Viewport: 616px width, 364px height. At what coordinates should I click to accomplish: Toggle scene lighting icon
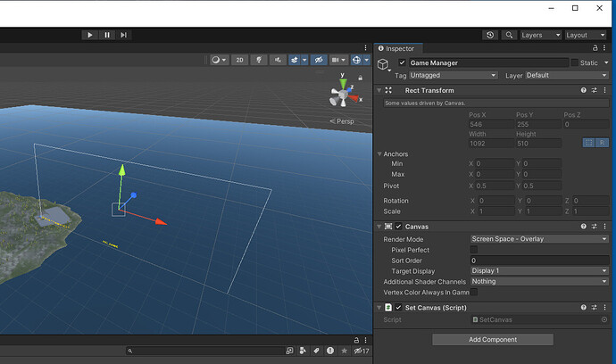coord(260,60)
